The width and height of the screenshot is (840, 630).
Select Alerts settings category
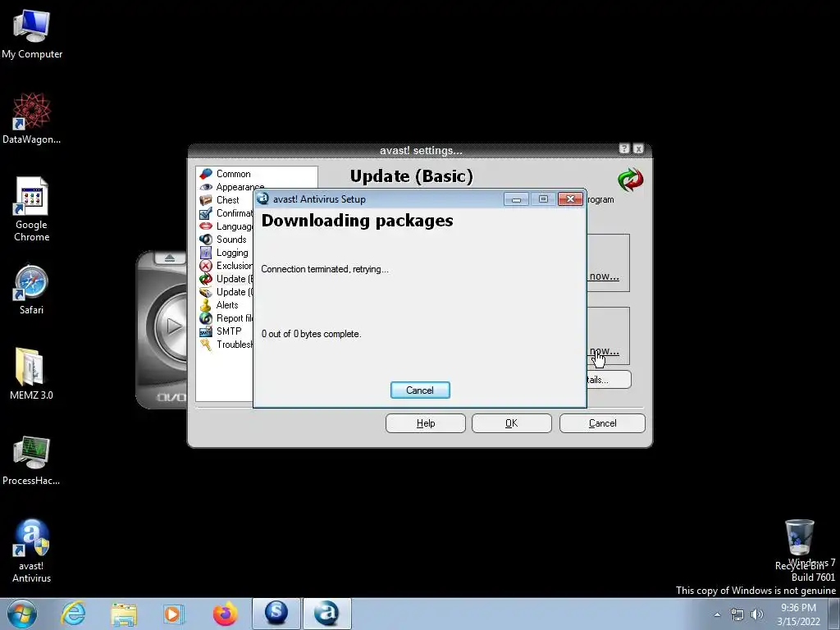[x=227, y=305]
